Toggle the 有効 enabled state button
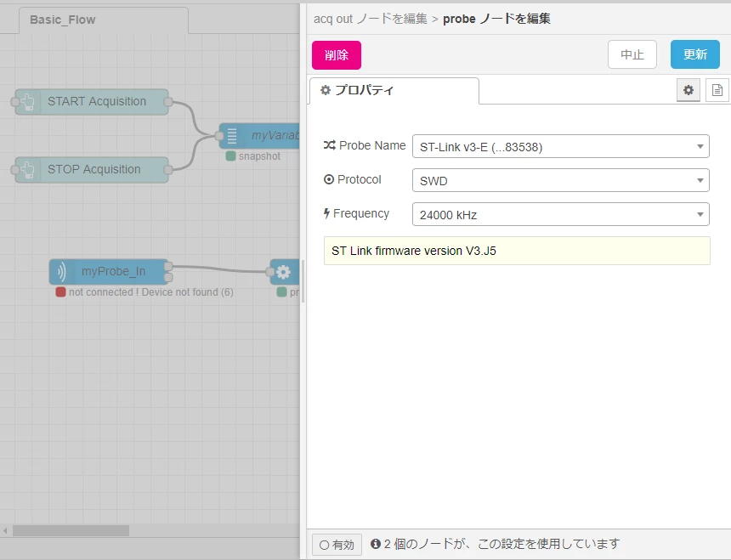 [x=337, y=544]
